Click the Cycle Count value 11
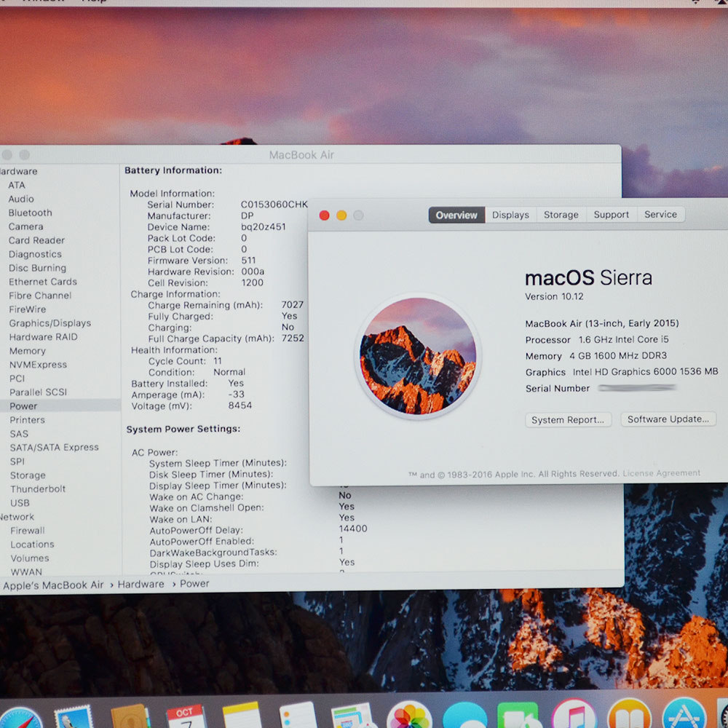Image resolution: width=728 pixels, height=728 pixels. [x=218, y=361]
